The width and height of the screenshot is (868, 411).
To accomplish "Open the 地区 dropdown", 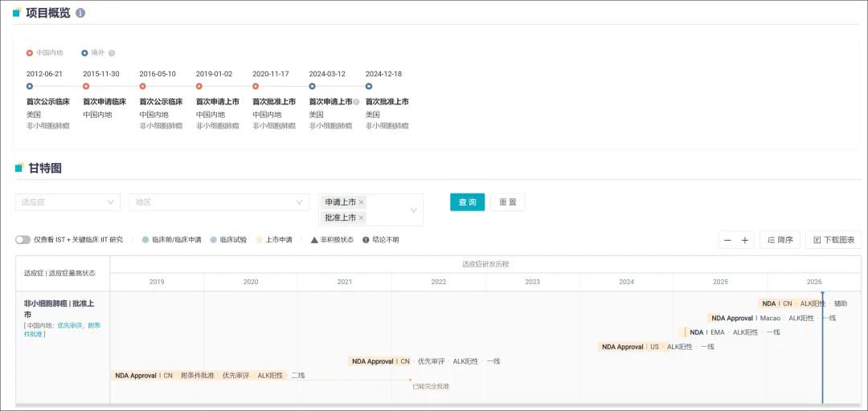I will (219, 202).
